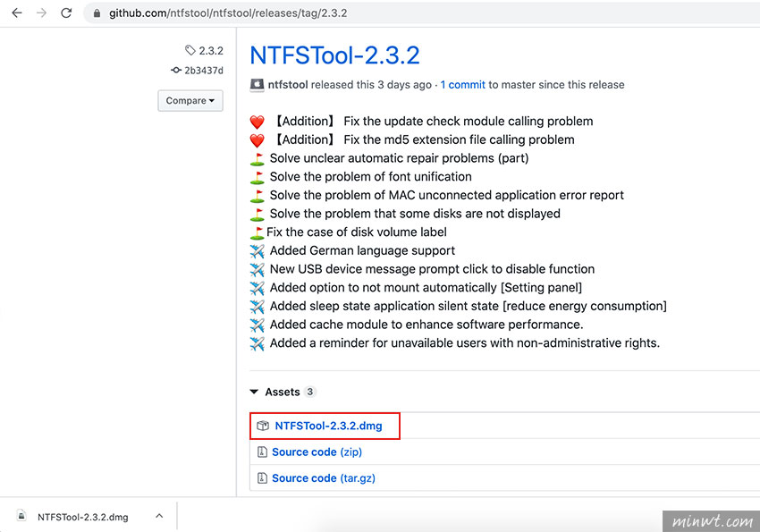Download NTFSTool-2.3.2.dmg asset
This screenshot has width=760, height=532.
328,426
